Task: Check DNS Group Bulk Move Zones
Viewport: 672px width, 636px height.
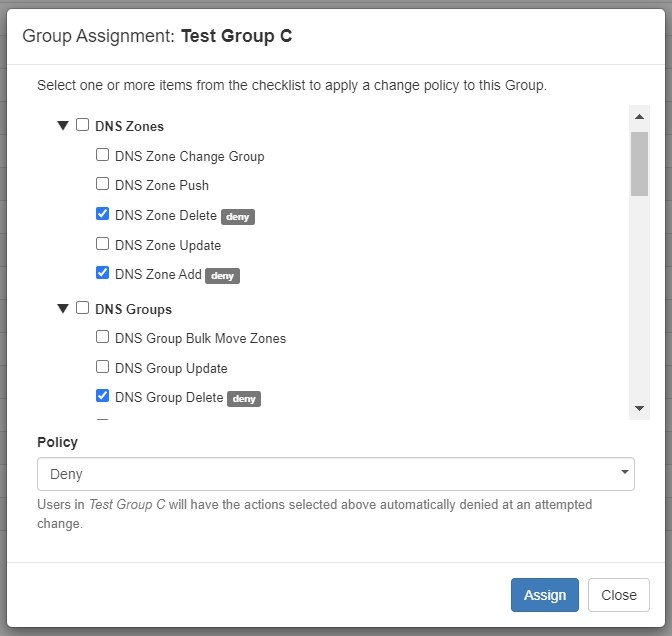Action: (102, 337)
